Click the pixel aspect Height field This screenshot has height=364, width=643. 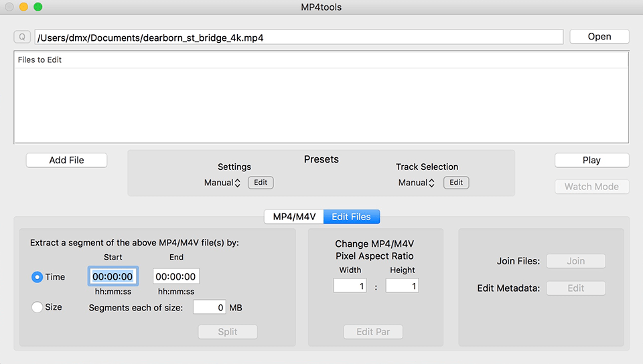click(x=402, y=286)
